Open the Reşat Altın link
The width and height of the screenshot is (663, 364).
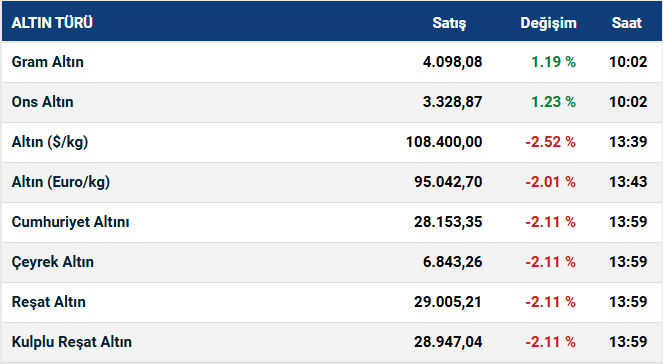(x=49, y=302)
